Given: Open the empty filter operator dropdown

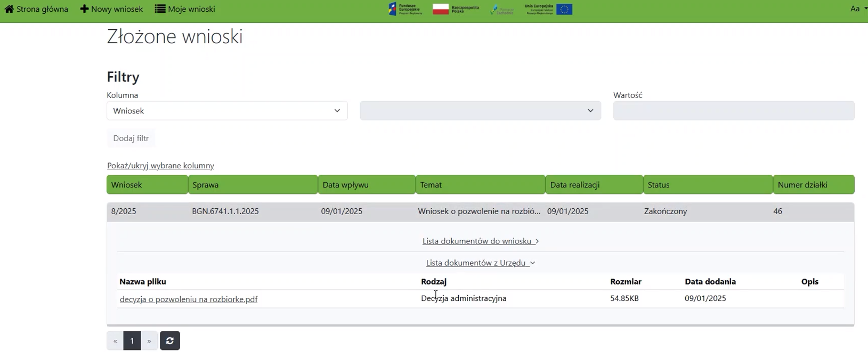Looking at the screenshot, I should (480, 111).
